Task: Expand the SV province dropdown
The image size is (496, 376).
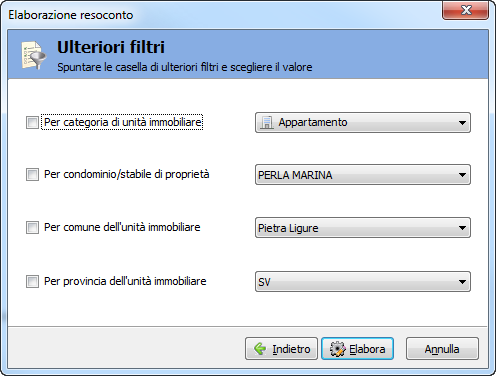Action: tap(363, 282)
